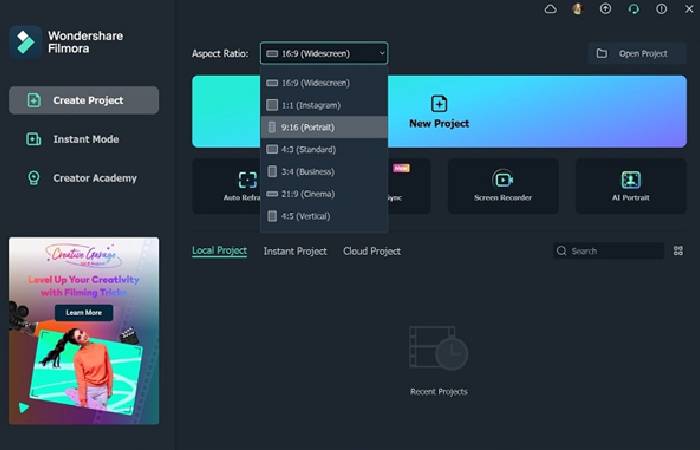The image size is (700, 450).
Task: Click the info alert icon in title bar
Action: (661, 9)
